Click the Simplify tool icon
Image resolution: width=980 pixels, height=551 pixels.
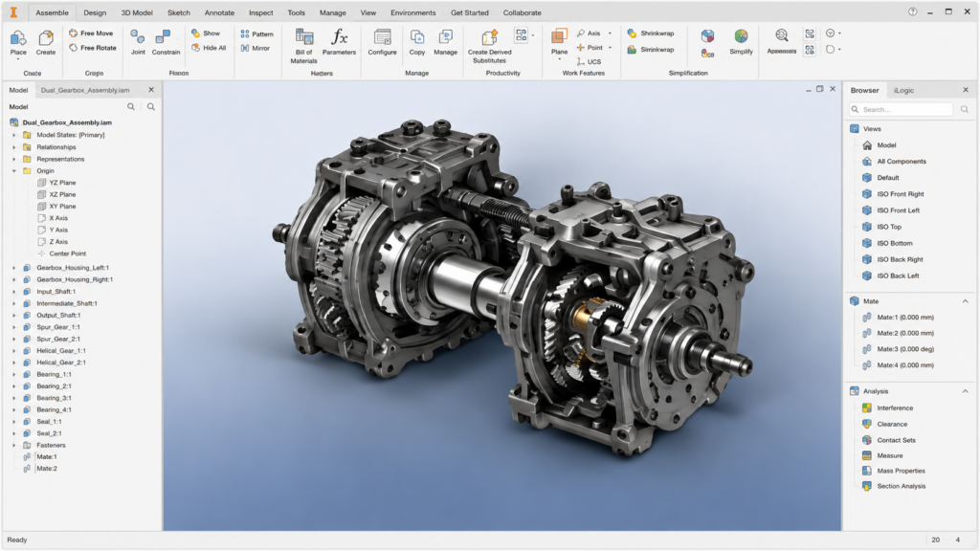point(741,37)
